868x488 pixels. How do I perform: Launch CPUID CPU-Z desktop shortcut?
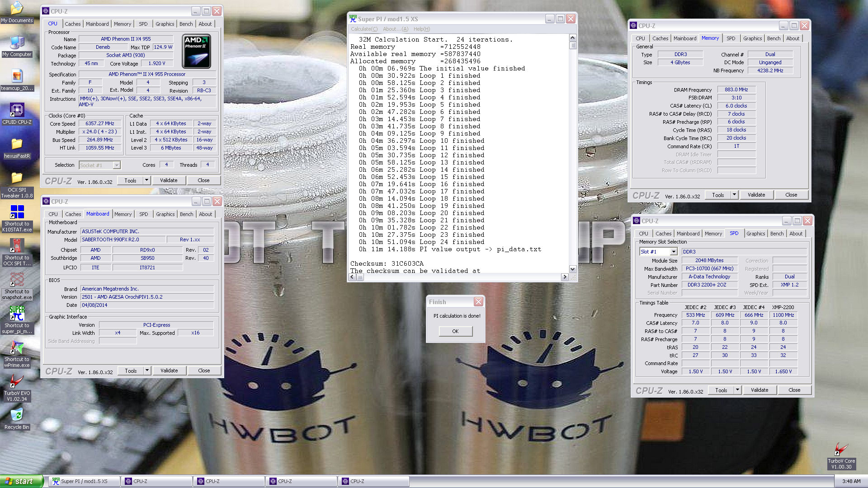click(17, 114)
